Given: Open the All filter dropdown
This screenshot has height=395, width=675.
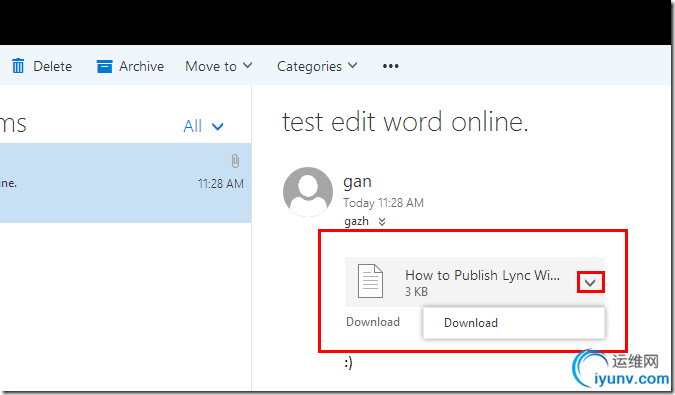Looking at the screenshot, I should click(x=203, y=127).
